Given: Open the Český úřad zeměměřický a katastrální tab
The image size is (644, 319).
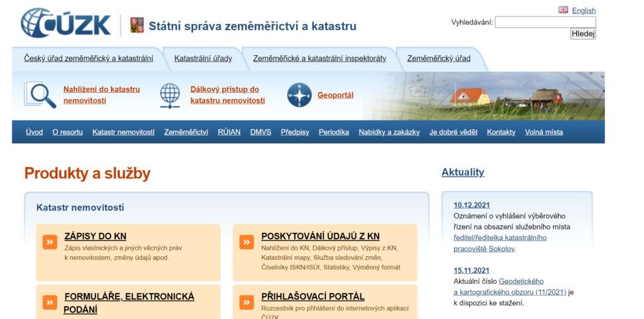Looking at the screenshot, I should pyautogui.click(x=88, y=58).
